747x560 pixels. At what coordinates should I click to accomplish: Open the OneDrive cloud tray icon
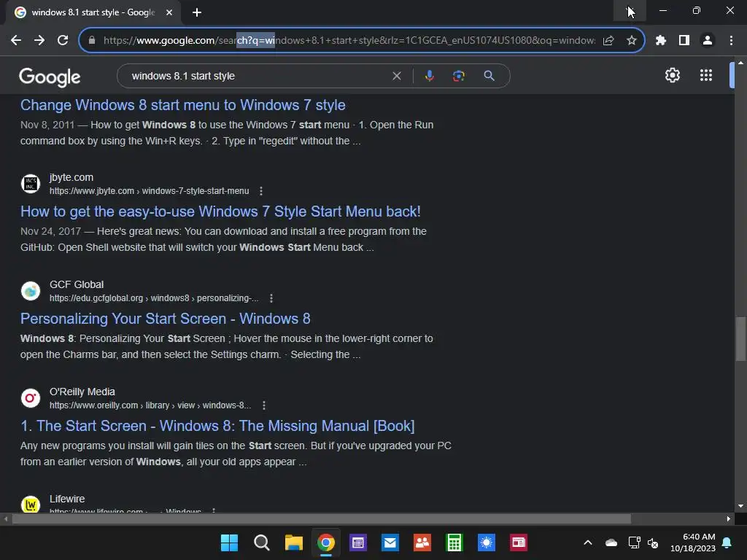click(611, 542)
